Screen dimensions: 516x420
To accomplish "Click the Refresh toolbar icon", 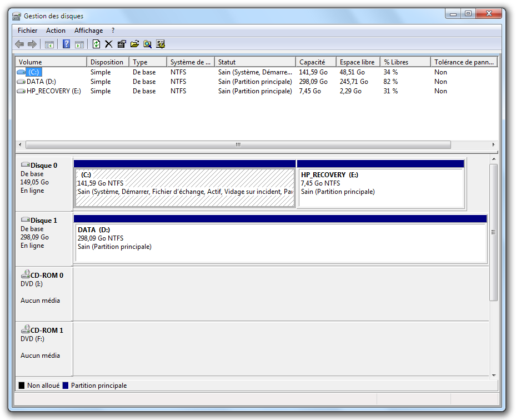I will click(x=96, y=44).
